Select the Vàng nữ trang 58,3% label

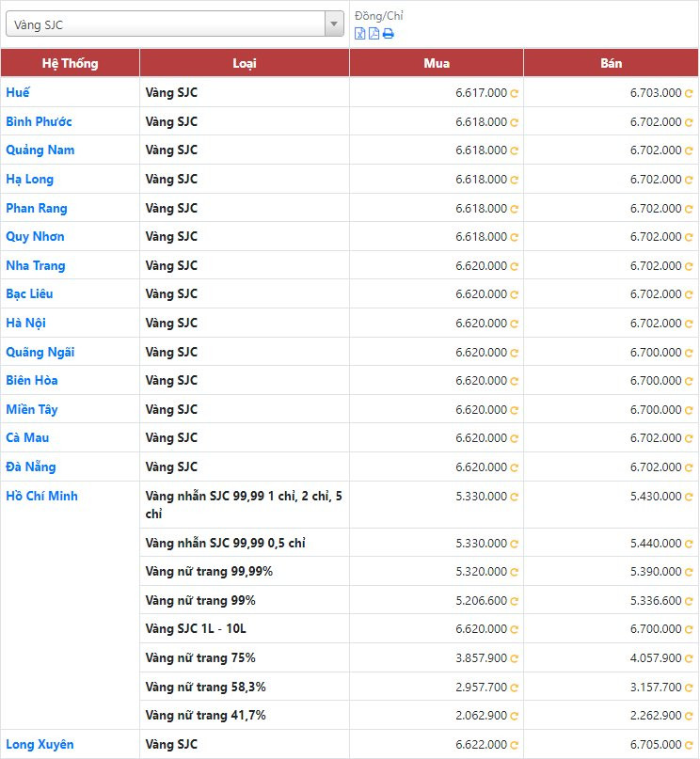click(205, 687)
